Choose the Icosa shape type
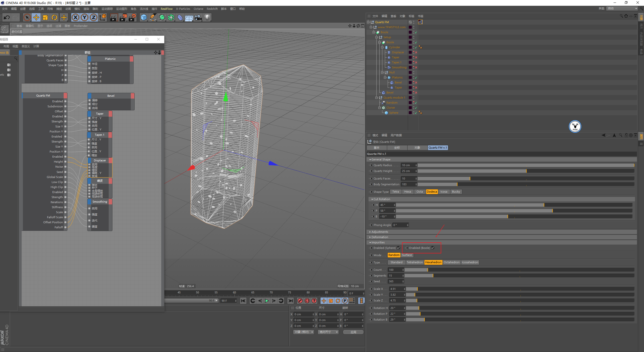The width and height of the screenshot is (644, 352). pyautogui.click(x=444, y=192)
